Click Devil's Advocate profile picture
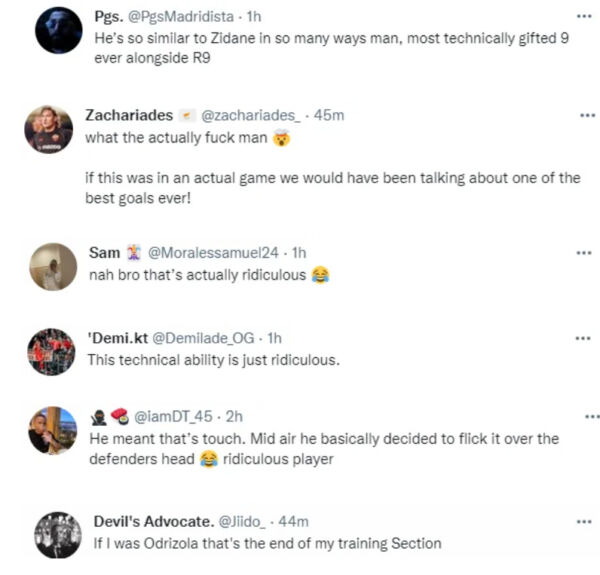This screenshot has width=600, height=575. (x=57, y=535)
